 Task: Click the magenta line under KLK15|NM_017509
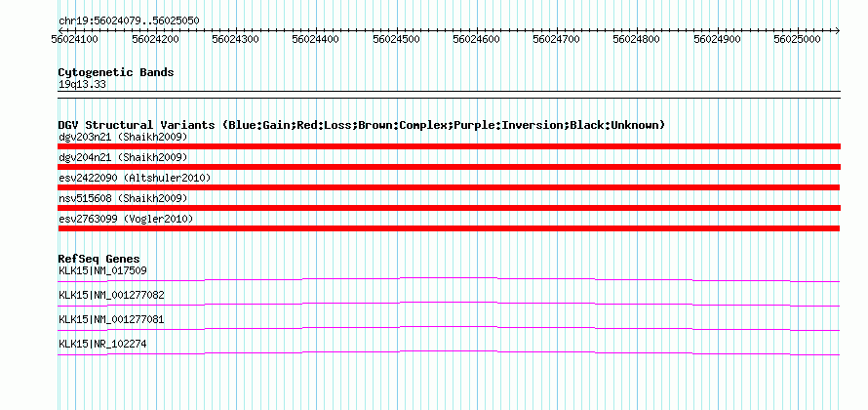[x=449, y=280]
